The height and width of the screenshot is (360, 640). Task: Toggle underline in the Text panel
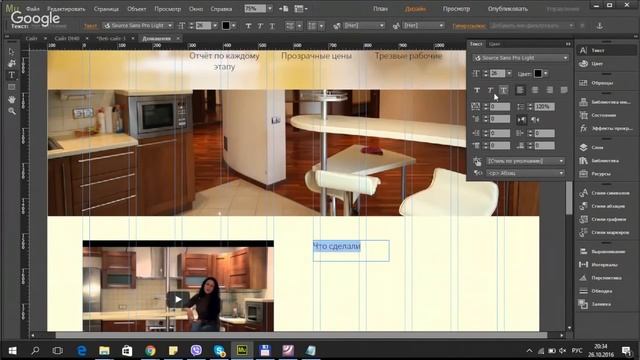tap(504, 90)
